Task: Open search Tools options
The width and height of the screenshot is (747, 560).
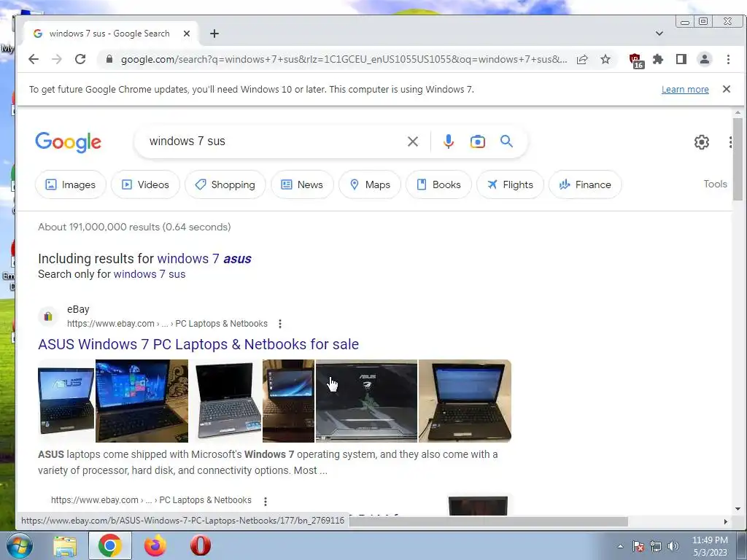Action: click(715, 184)
